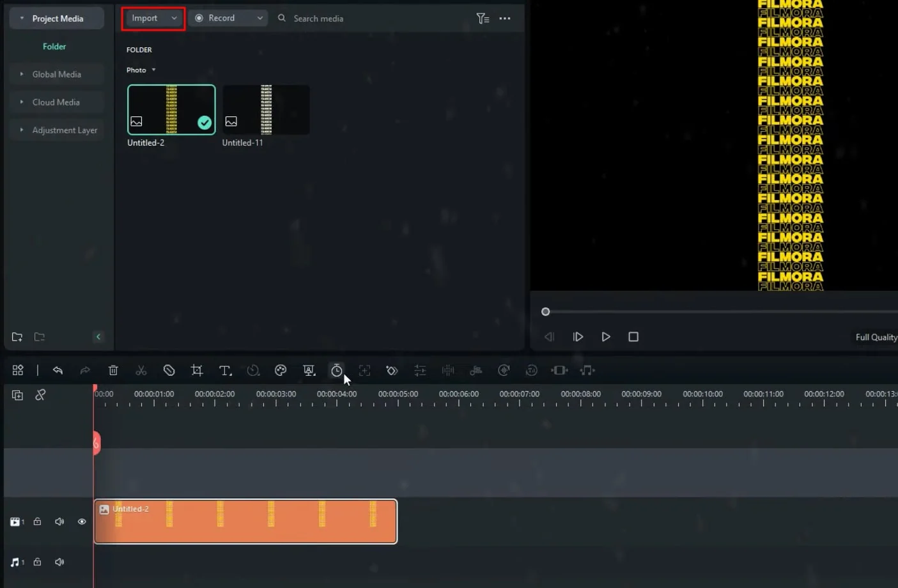The height and width of the screenshot is (588, 898).
Task: Expand the Global Media section
Action: [22, 74]
